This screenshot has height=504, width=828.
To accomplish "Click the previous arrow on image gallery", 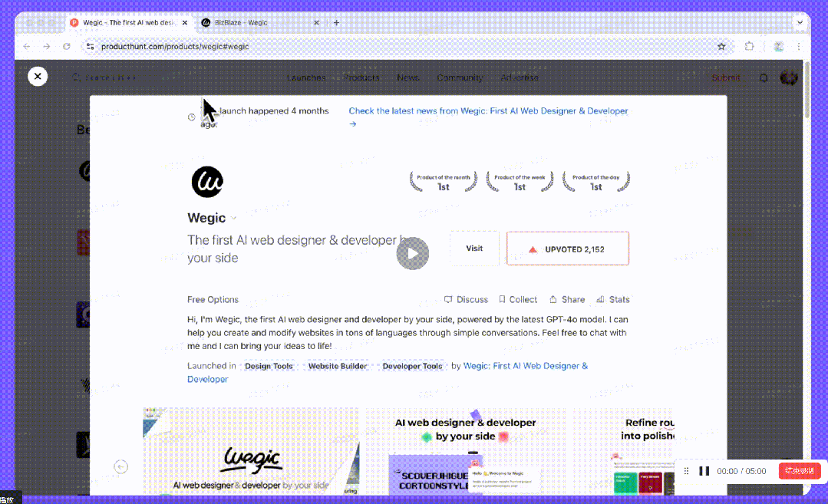I will tap(121, 466).
